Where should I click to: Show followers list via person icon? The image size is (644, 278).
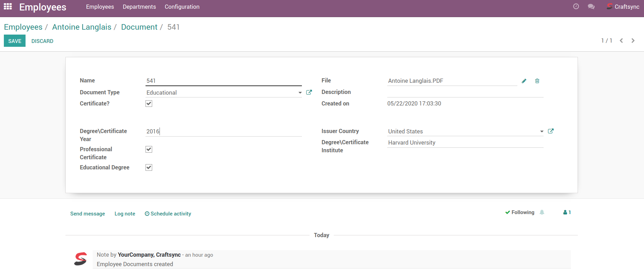point(567,212)
